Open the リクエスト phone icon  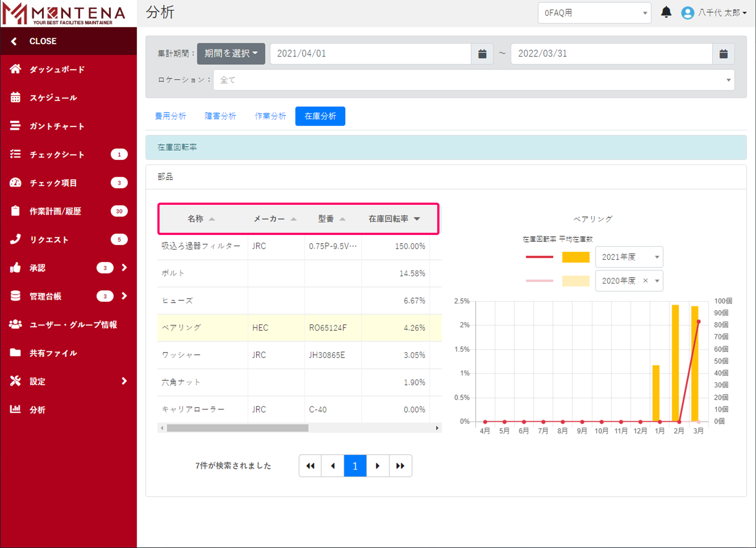[15, 239]
